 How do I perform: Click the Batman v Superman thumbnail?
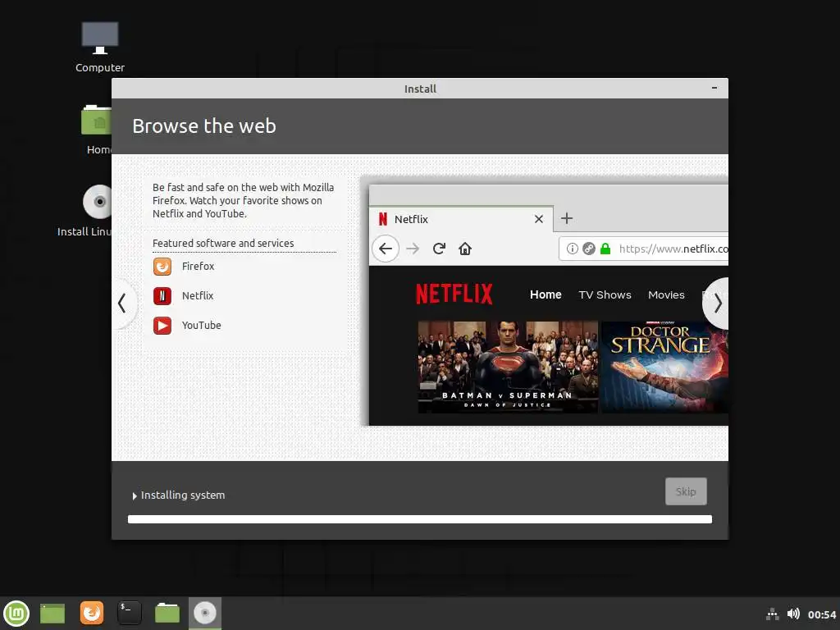click(x=508, y=367)
